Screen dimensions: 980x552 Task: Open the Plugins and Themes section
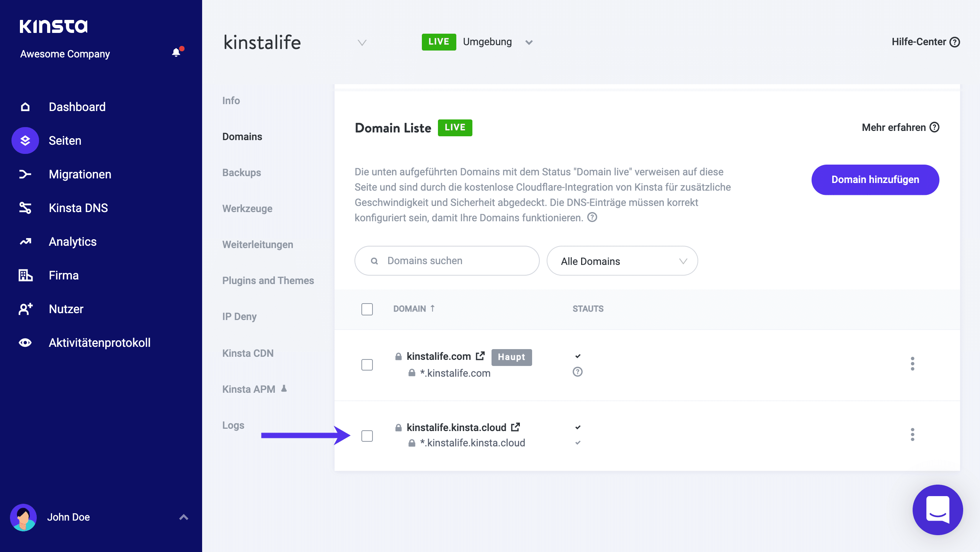point(268,280)
